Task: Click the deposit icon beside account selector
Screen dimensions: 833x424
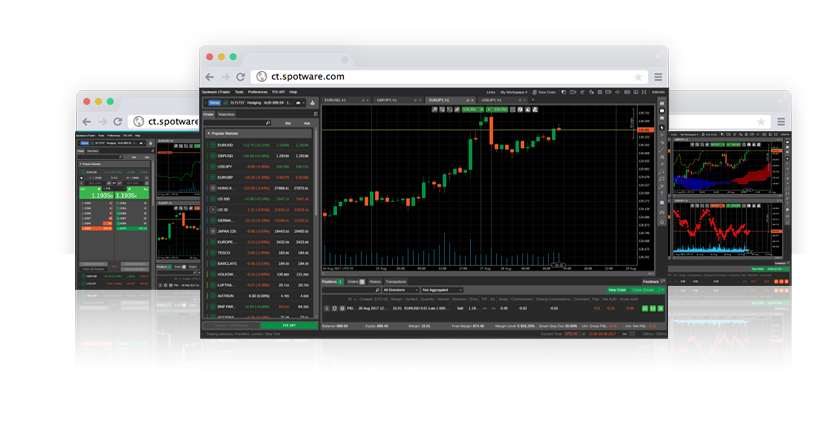Action: click(x=312, y=103)
